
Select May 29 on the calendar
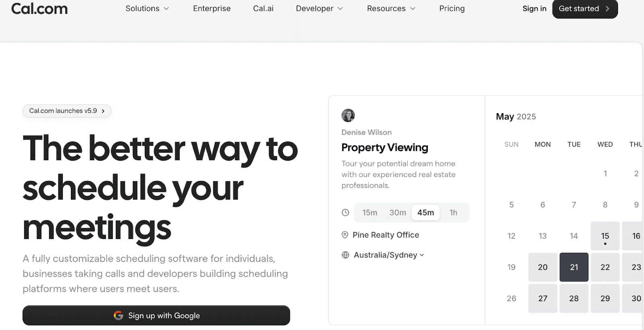605,298
